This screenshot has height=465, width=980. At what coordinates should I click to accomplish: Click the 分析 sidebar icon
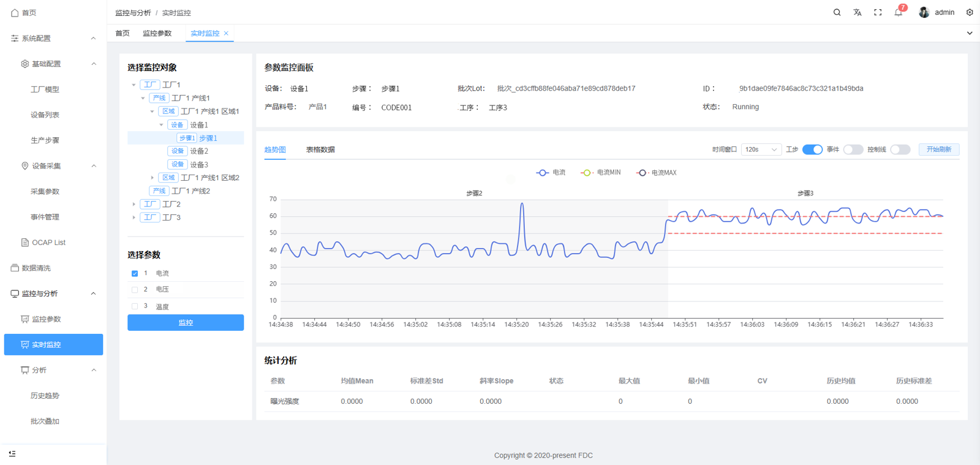click(x=25, y=370)
